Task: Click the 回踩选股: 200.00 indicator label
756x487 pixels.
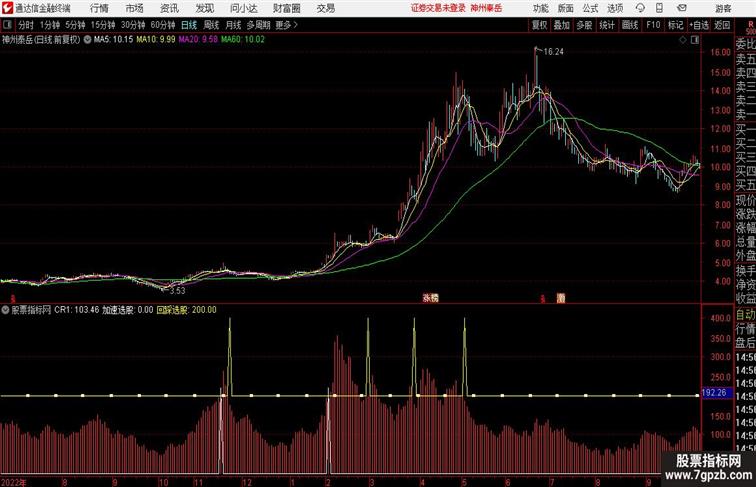Action: coord(187,310)
